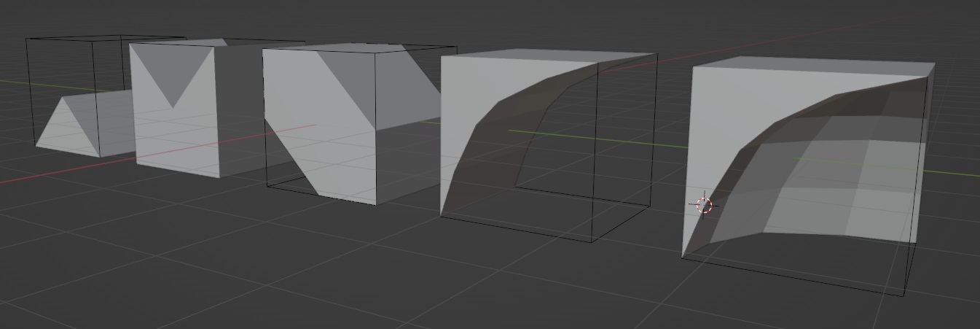This screenshot has height=329, width=980.
Task: Click the shaded right side of V-notch cube
Action: [240, 109]
